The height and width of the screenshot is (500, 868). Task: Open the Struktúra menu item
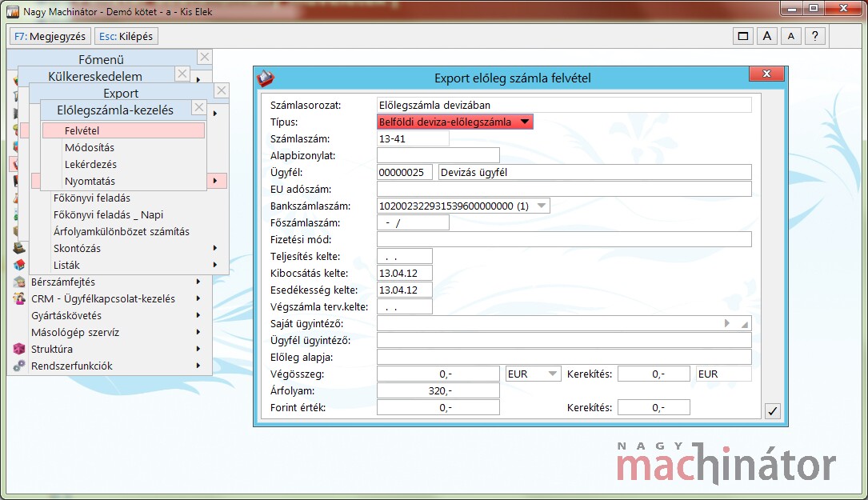point(51,349)
